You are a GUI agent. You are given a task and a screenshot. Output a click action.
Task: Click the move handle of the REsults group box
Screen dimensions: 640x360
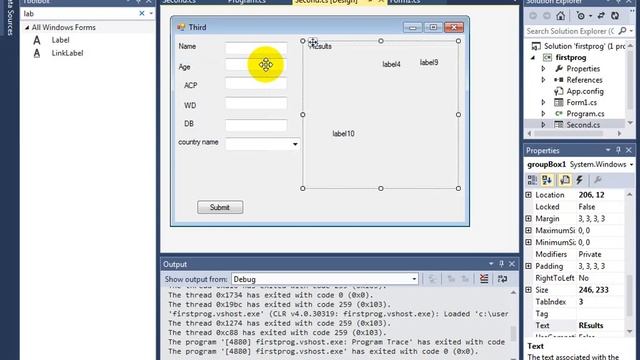(x=313, y=42)
